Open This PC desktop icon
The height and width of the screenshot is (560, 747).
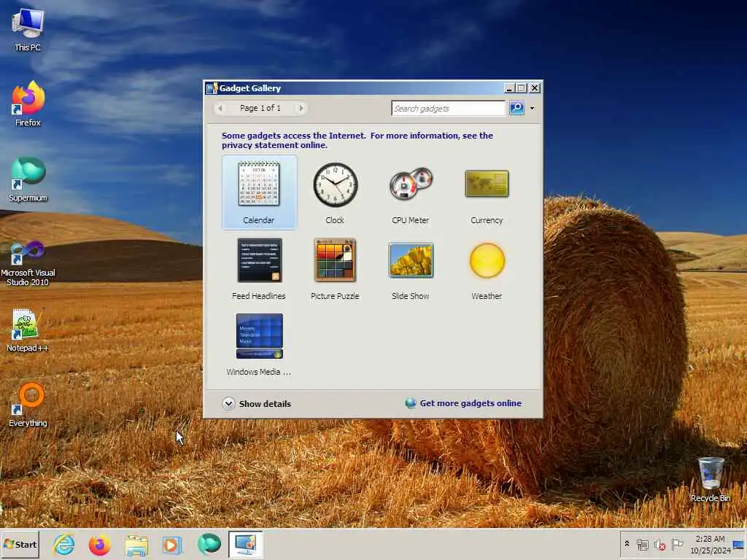tap(28, 29)
